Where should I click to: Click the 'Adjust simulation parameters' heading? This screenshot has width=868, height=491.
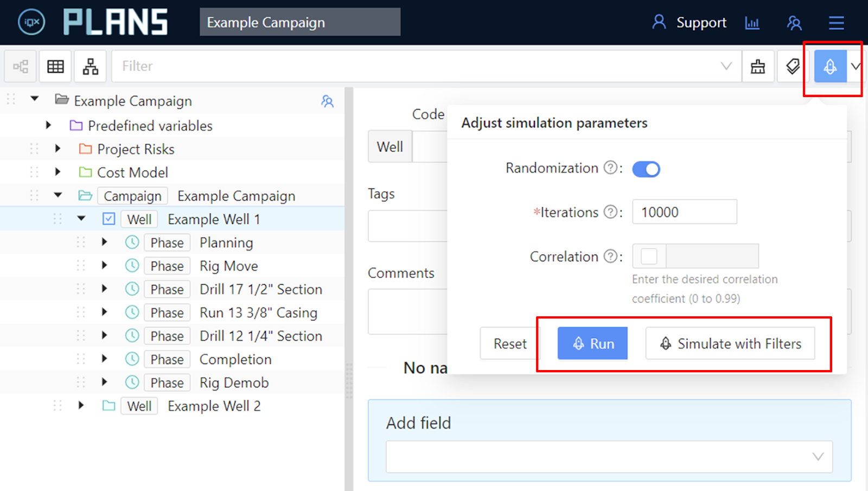point(554,123)
